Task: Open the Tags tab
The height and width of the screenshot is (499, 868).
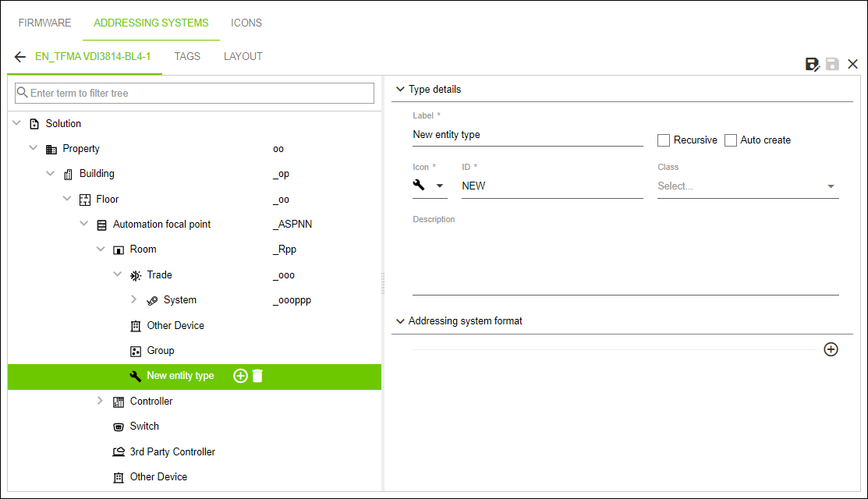Action: [x=187, y=56]
